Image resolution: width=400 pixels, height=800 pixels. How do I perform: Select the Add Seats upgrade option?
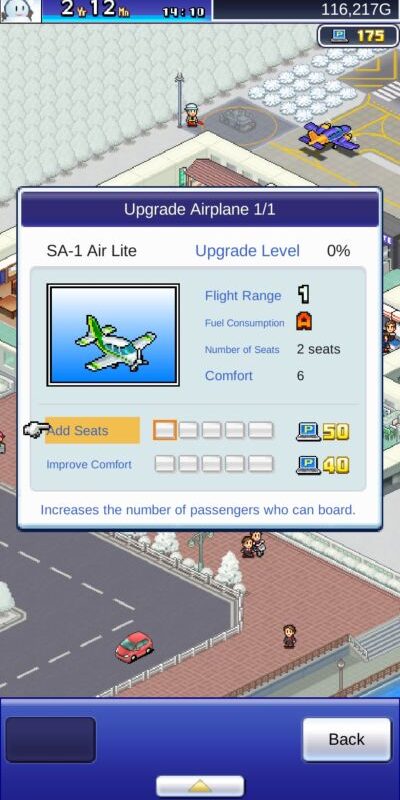(92, 431)
